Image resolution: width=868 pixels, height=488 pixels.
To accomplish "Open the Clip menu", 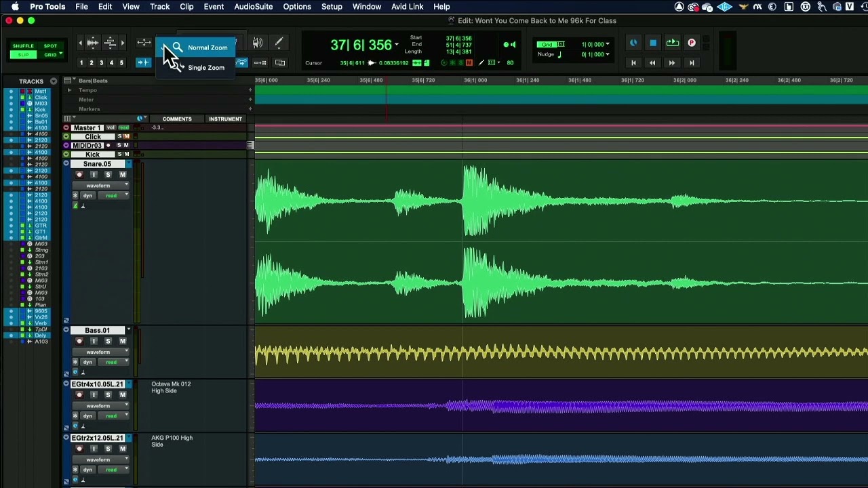I will [186, 7].
